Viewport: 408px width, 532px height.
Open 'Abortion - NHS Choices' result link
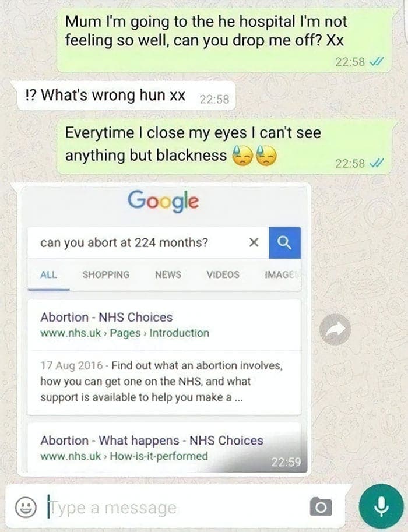(x=106, y=317)
